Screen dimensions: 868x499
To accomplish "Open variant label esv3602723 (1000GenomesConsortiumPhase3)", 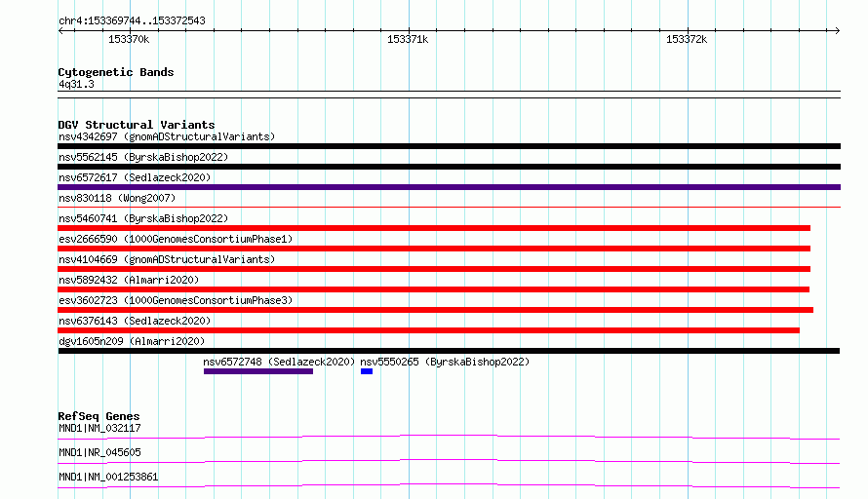I will (176, 300).
